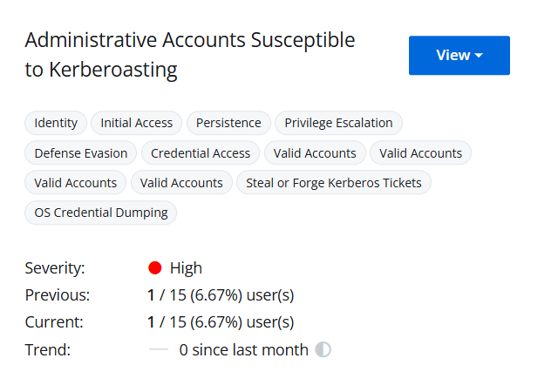Select the Privilege Escalation tag
558x392 pixels.
click(x=338, y=123)
